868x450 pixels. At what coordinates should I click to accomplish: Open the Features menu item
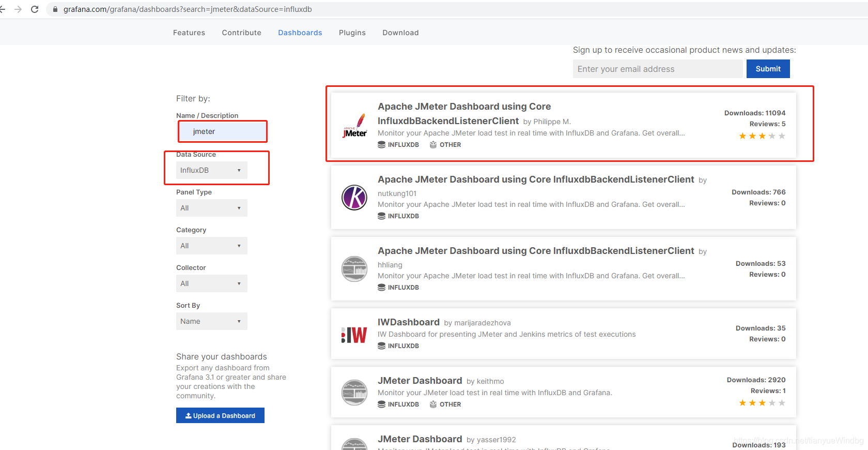tap(189, 33)
